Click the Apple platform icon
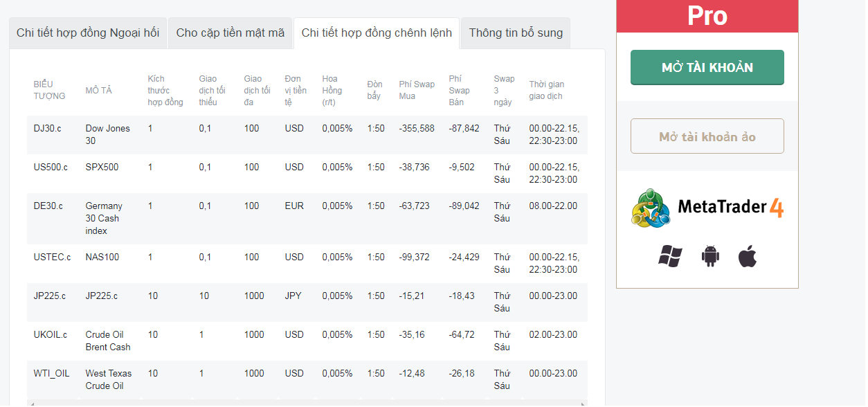The width and height of the screenshot is (868, 407). point(748,256)
